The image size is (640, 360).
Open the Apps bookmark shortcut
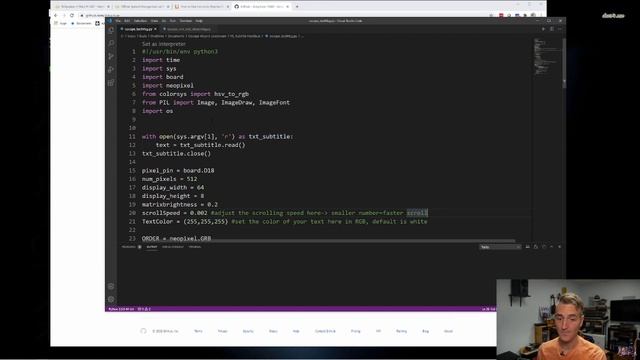[60, 23]
